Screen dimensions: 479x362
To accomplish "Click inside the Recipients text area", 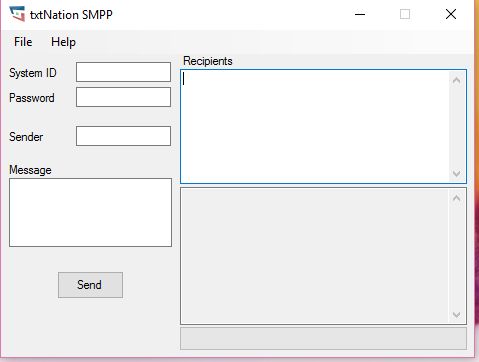I will tap(315, 127).
